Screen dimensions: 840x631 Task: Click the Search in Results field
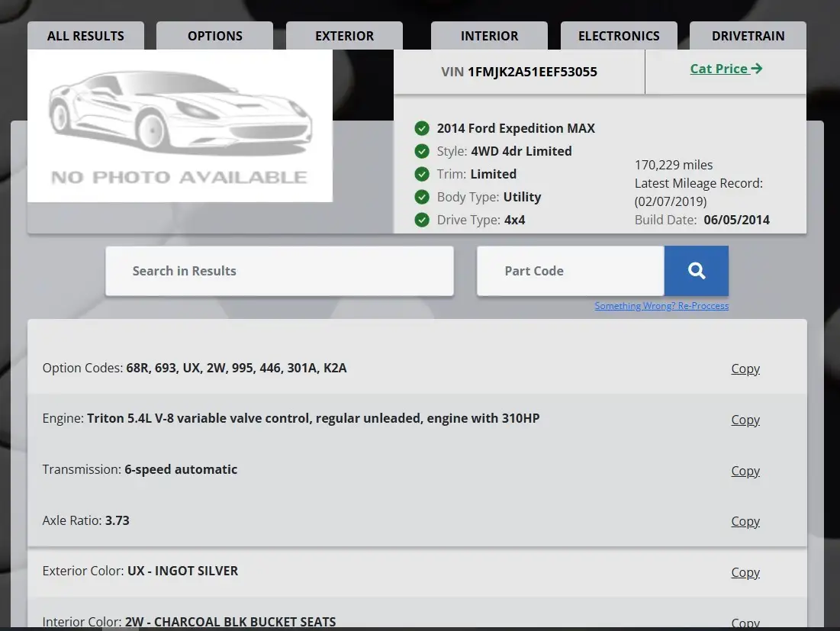[x=280, y=271]
